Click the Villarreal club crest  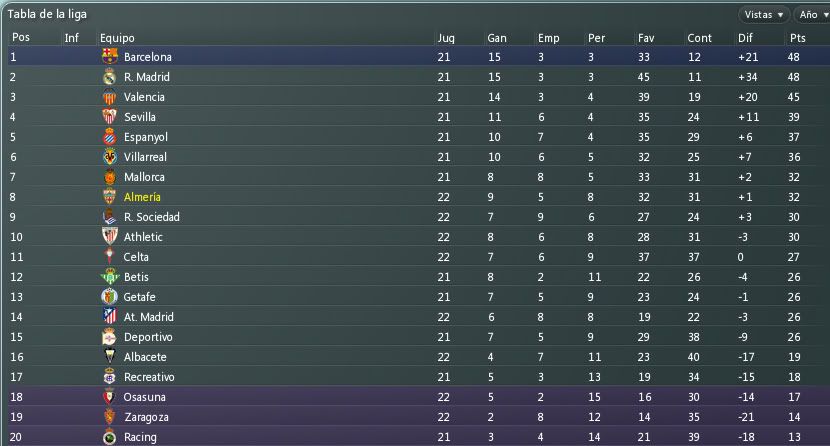(x=110, y=157)
